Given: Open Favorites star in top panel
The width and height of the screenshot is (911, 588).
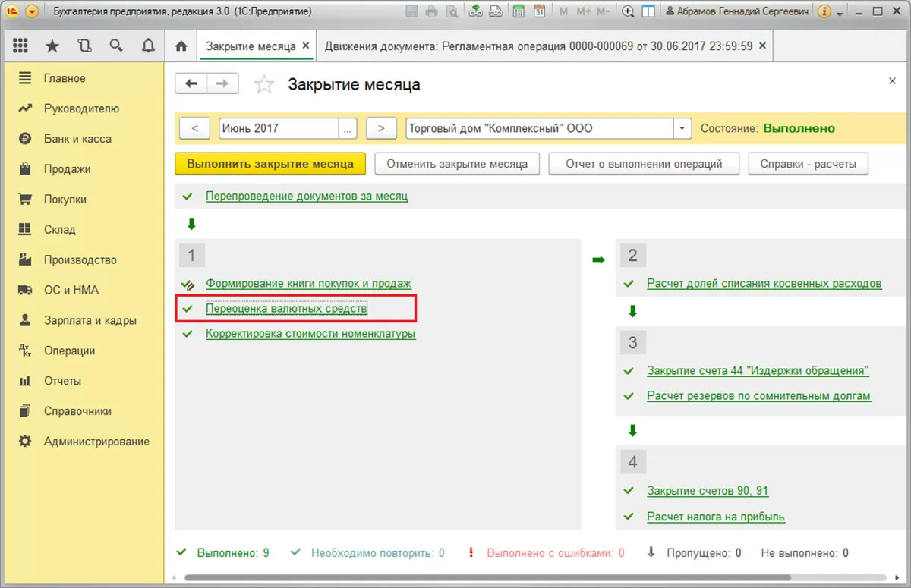Looking at the screenshot, I should (x=52, y=46).
